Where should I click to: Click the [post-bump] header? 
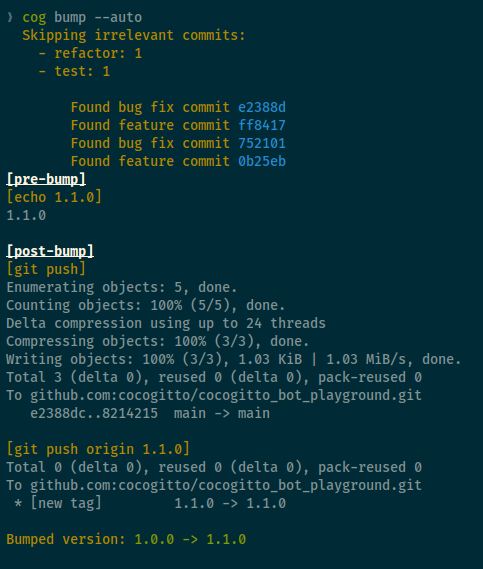[50, 251]
